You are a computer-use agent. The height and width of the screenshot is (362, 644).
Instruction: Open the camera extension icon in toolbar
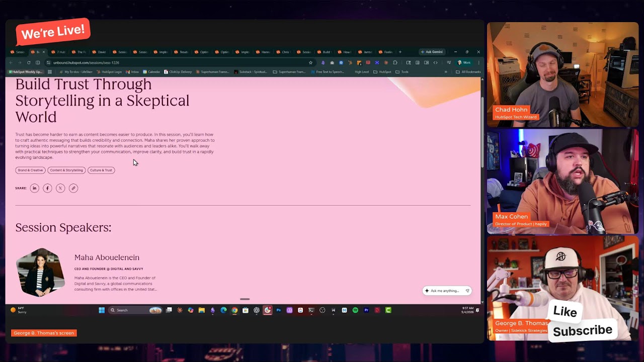click(332, 63)
